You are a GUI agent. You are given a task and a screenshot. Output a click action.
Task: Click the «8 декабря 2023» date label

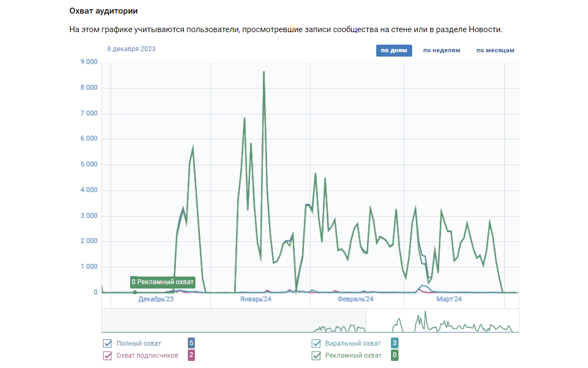pyautogui.click(x=131, y=49)
